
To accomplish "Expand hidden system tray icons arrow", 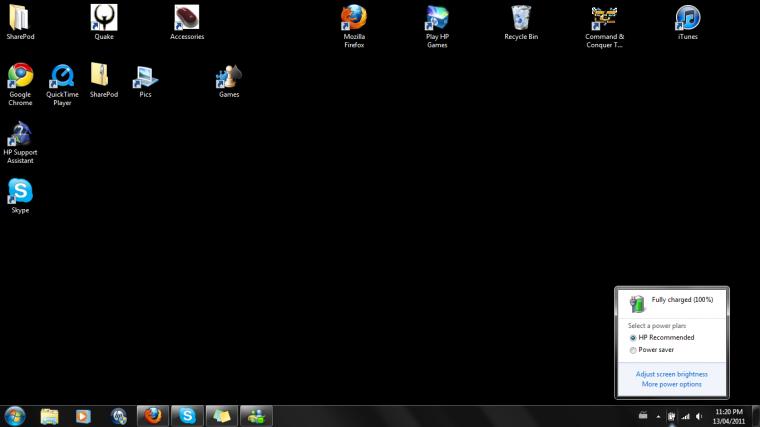I will pos(658,416).
